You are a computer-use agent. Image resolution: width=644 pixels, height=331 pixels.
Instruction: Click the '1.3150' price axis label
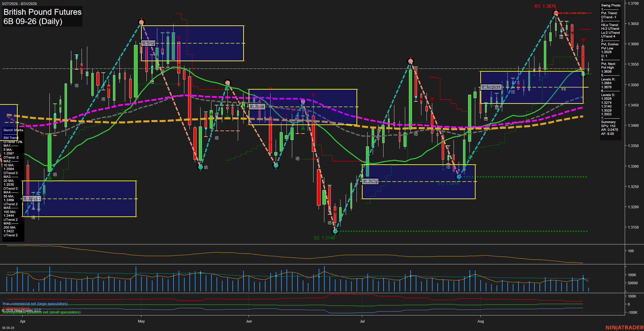click(x=633, y=227)
